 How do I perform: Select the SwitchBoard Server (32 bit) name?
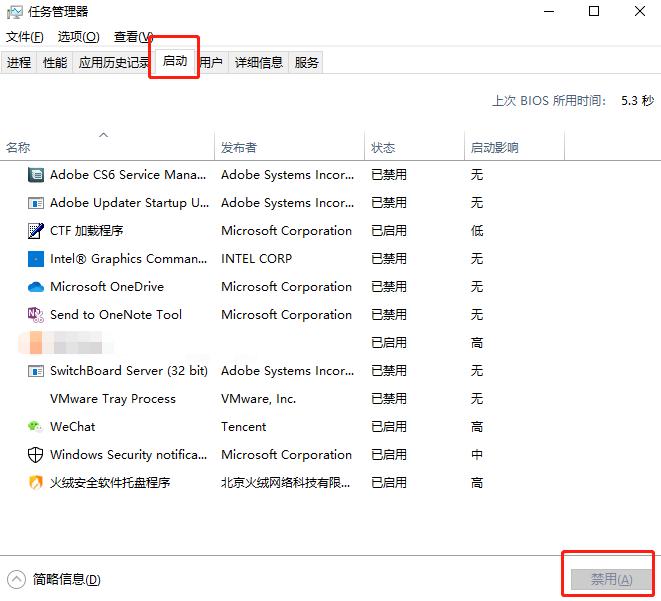coord(129,371)
